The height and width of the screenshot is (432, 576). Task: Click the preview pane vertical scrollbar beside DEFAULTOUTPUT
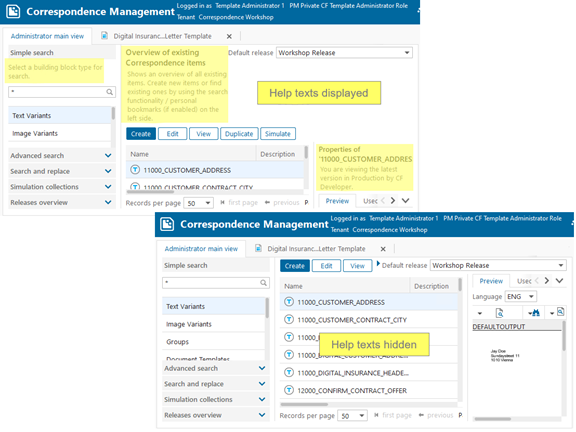click(x=564, y=367)
